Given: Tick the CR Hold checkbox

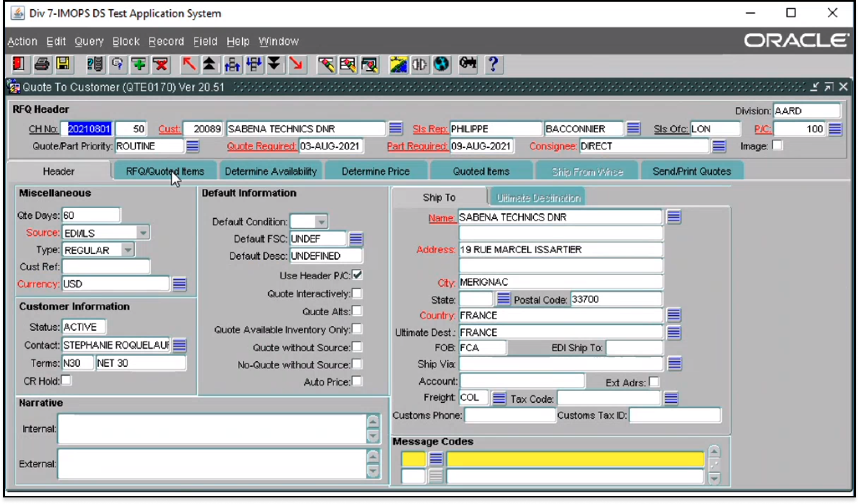Looking at the screenshot, I should click(66, 380).
